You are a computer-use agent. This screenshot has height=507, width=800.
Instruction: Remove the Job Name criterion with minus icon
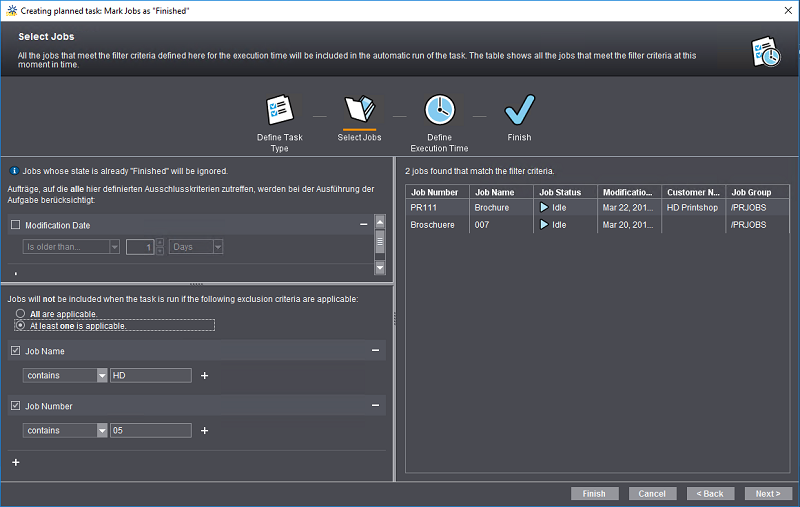click(x=376, y=351)
